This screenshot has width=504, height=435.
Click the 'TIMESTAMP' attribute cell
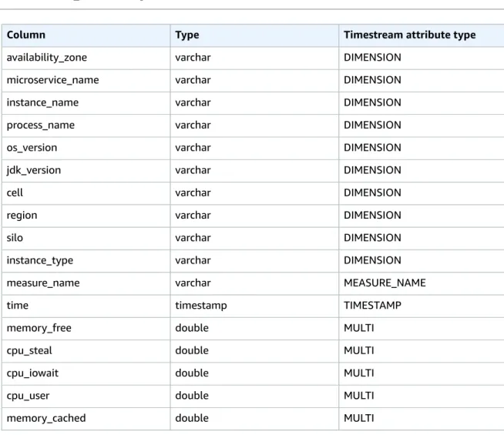point(422,306)
